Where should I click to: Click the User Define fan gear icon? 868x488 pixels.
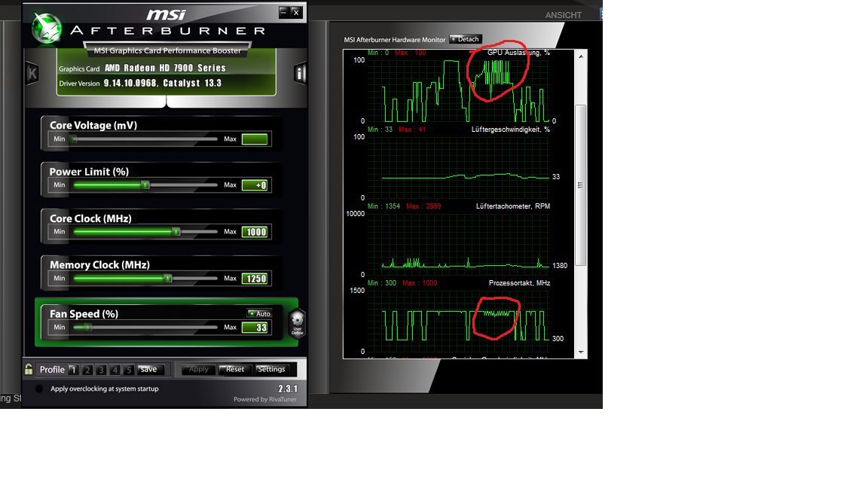click(298, 322)
